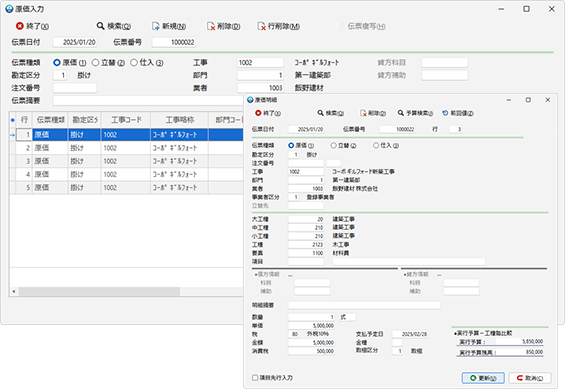The height and width of the screenshot is (389, 565).
Task: Click horizontal scrollbar of voucher grid
Action: pyautogui.click(x=99, y=291)
